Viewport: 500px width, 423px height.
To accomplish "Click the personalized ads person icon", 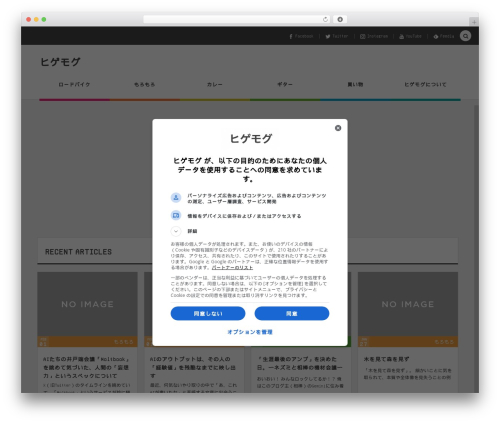I will point(176,198).
